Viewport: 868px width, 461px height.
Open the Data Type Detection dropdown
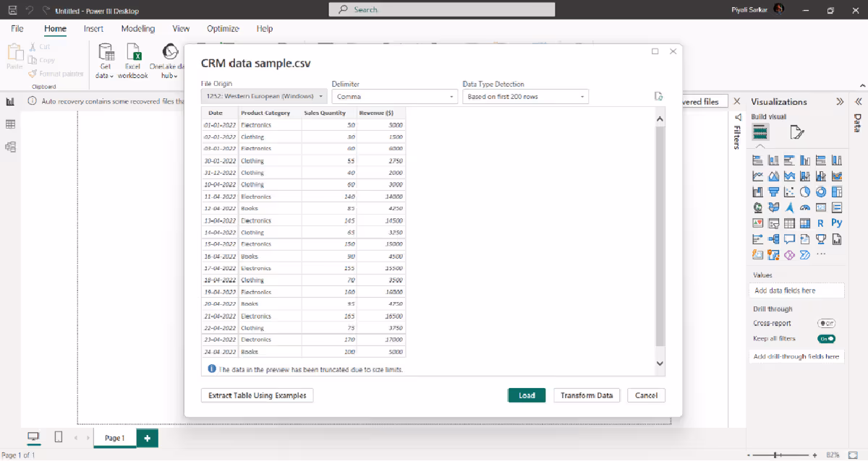click(526, 96)
